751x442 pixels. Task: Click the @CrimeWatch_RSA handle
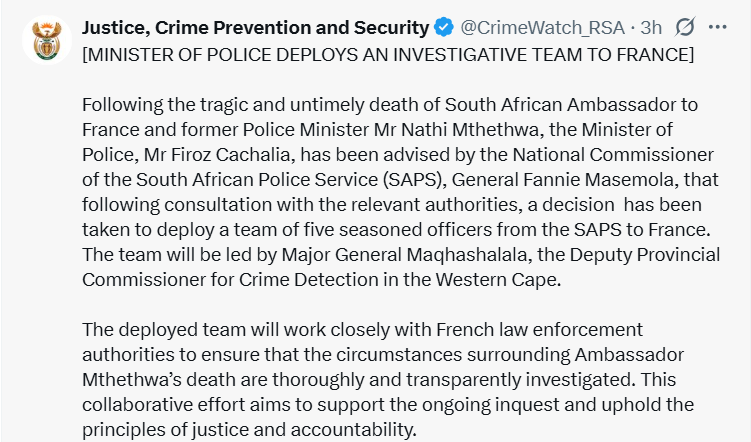[x=529, y=27]
